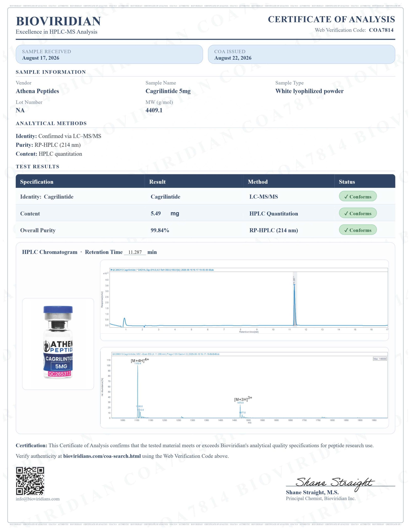Screen dimensions: 411x532
Task: Click the Identity row Conforms badge
Action: click(358, 196)
